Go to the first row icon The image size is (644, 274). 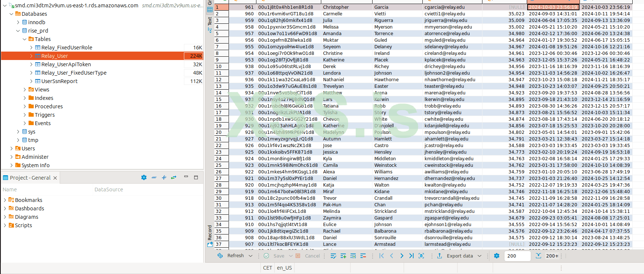point(382,256)
